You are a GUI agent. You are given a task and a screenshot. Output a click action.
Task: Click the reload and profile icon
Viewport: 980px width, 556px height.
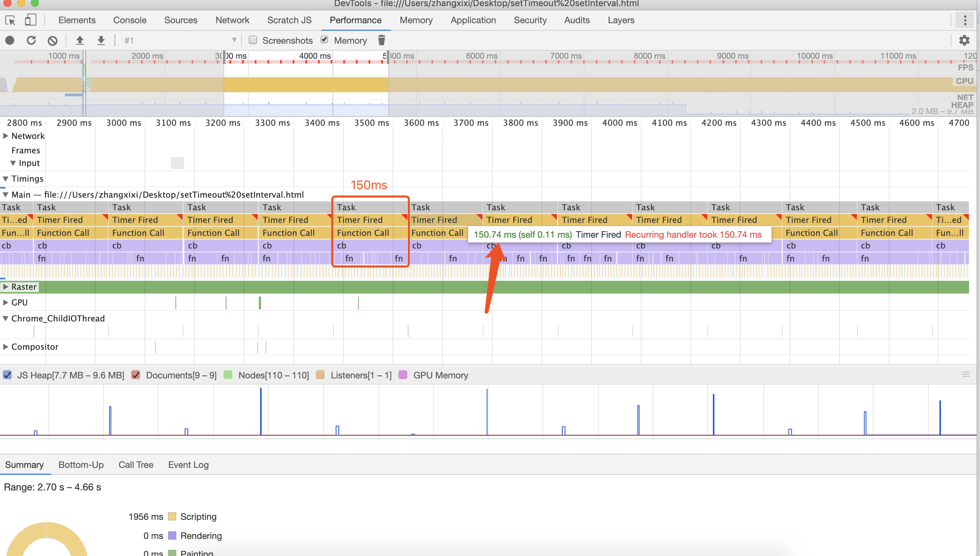tap(31, 40)
